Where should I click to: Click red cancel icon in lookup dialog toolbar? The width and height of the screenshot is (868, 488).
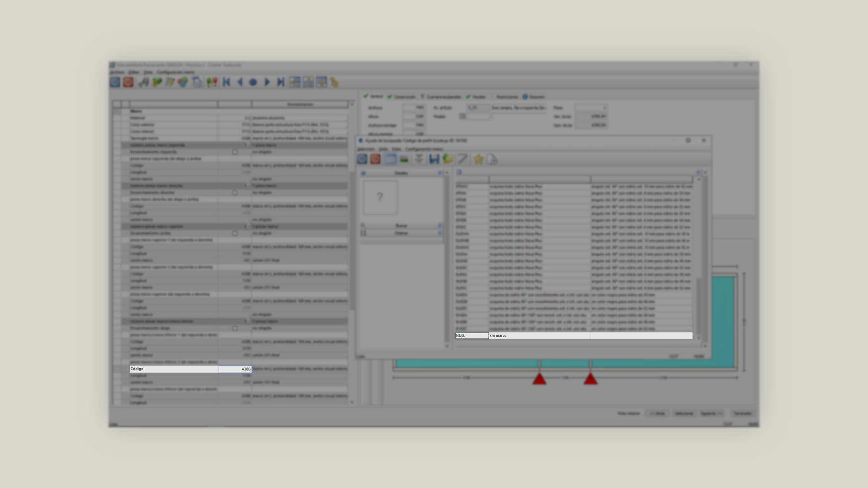click(x=375, y=159)
